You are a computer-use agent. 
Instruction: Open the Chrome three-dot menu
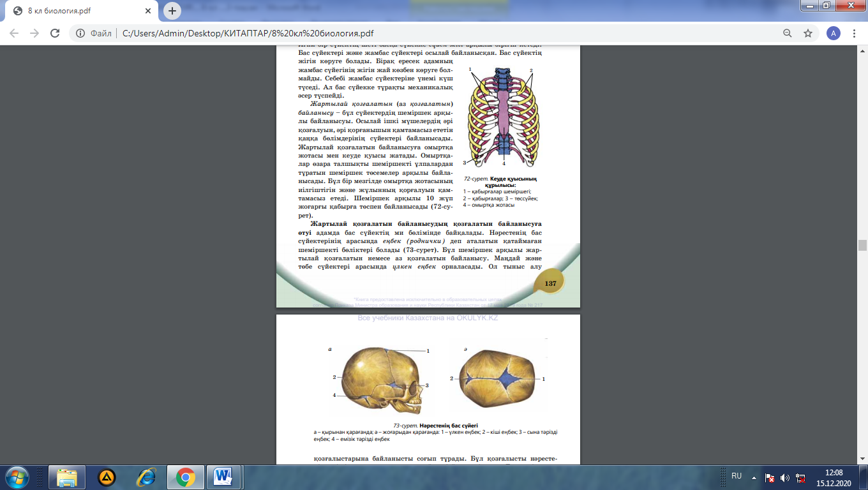(x=855, y=33)
